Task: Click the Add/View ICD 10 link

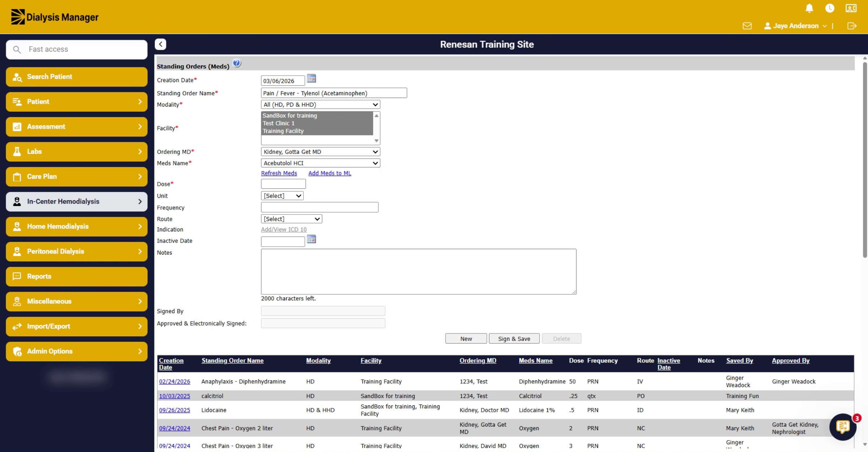Action: tap(284, 230)
